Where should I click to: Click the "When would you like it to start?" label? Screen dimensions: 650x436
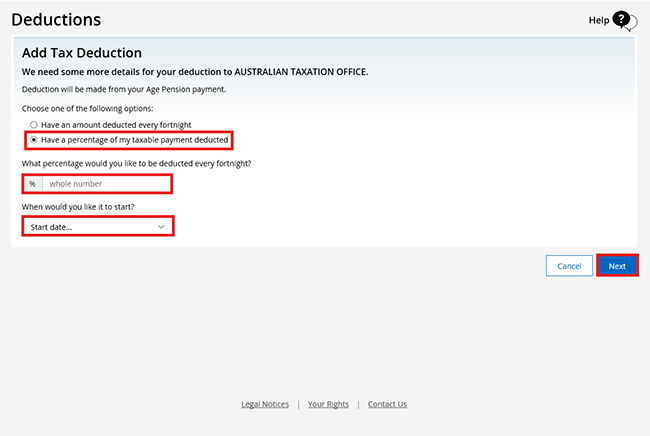[78, 206]
